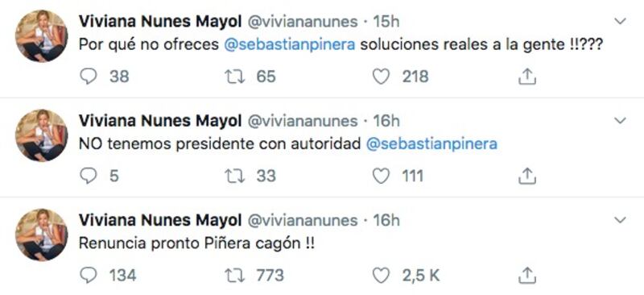Open more-options chevron on 'Renuncia pronto' tweet
Image resolution: width=644 pixels, height=295 pixels.
point(620,221)
